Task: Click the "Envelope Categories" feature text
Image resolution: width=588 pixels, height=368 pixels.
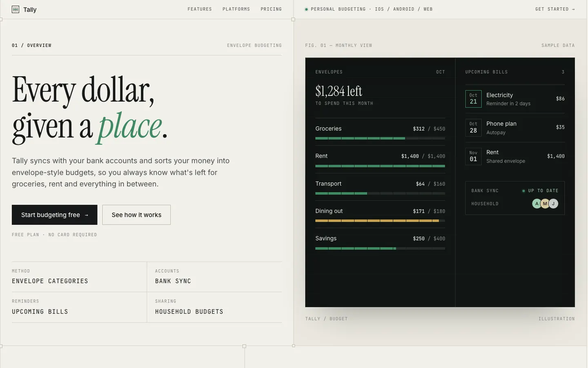Action: coord(50,281)
